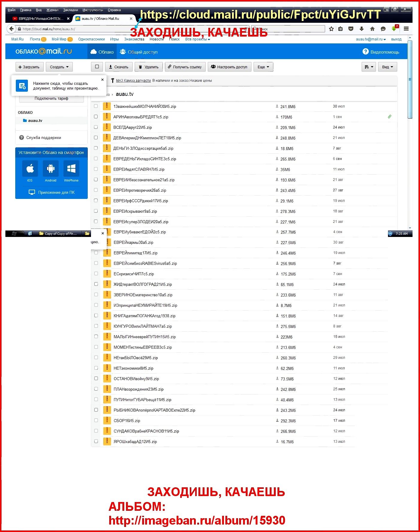420x532 pixels.
Task: Switch to the Общий доступ tab
Action: pos(139,52)
